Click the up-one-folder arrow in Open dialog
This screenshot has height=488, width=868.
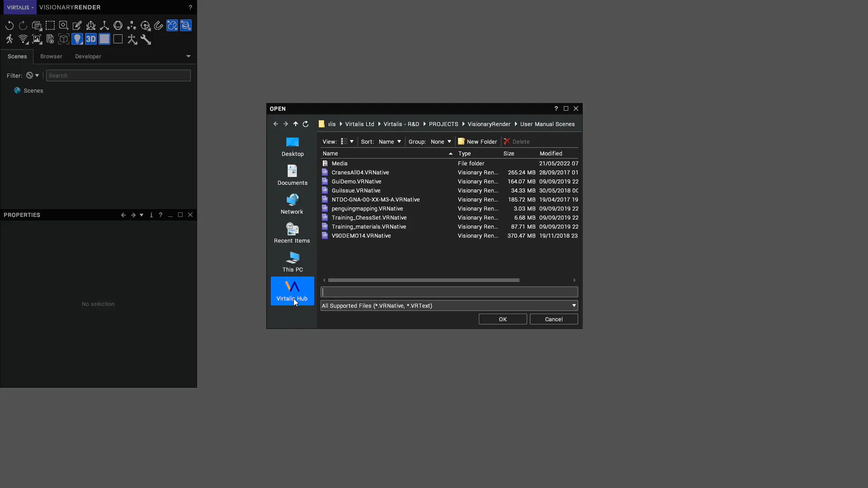click(x=296, y=124)
